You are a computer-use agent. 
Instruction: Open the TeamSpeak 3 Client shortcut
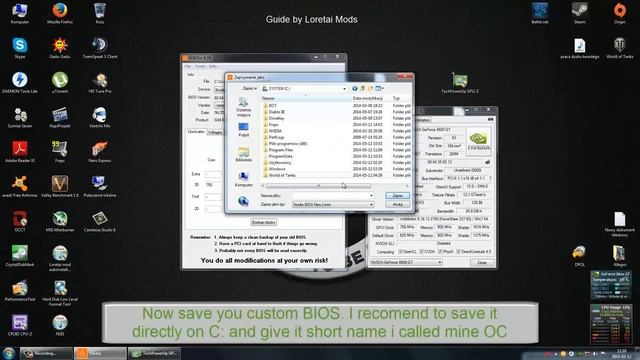click(100, 48)
